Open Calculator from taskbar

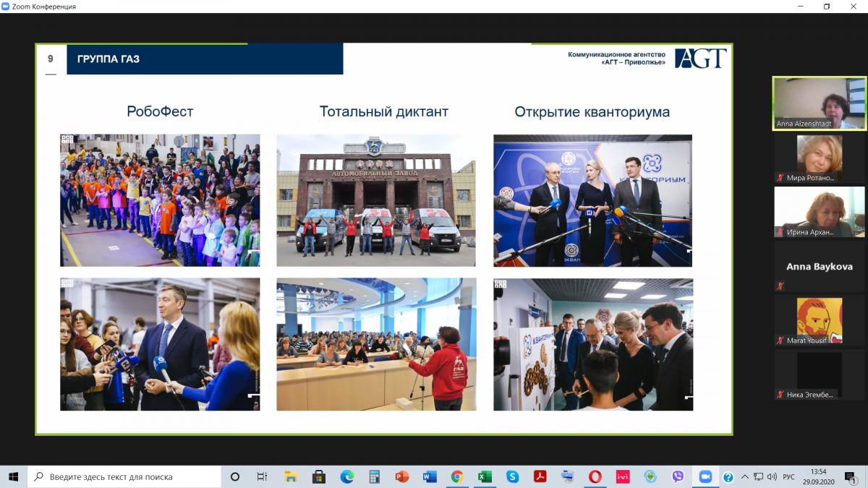[374, 476]
